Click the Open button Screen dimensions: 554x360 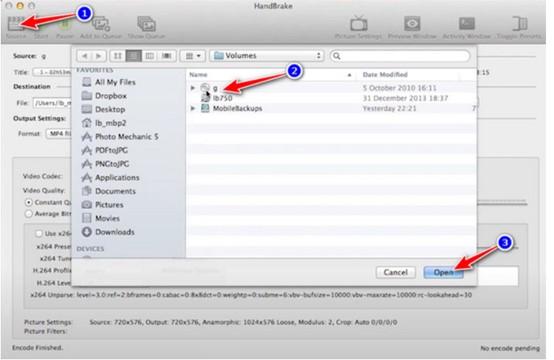click(443, 272)
